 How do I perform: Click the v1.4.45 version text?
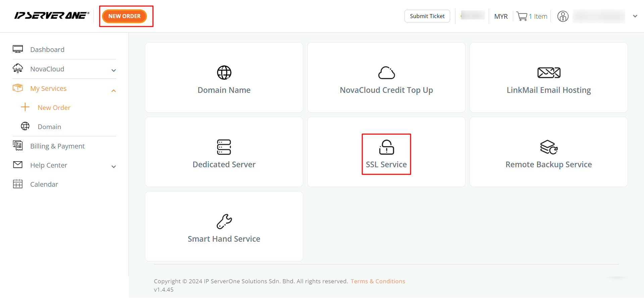tap(164, 290)
